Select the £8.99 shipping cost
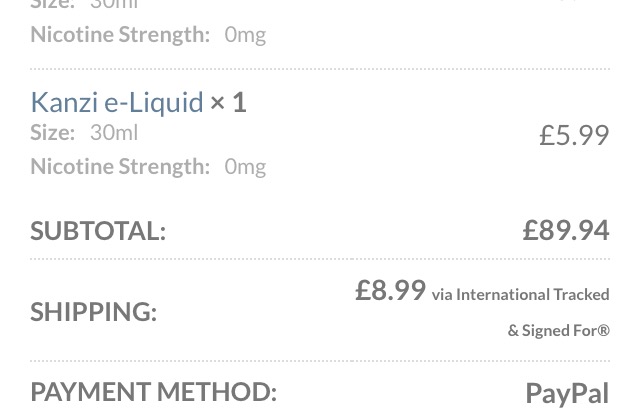 click(x=391, y=290)
